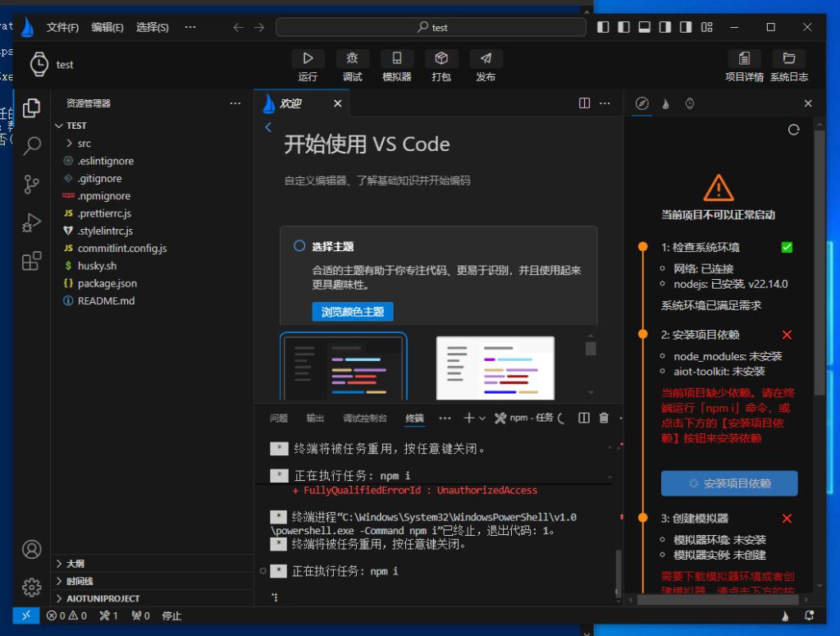Open Source Control view in activity bar
Viewport: 840px width, 636px height.
(32, 185)
